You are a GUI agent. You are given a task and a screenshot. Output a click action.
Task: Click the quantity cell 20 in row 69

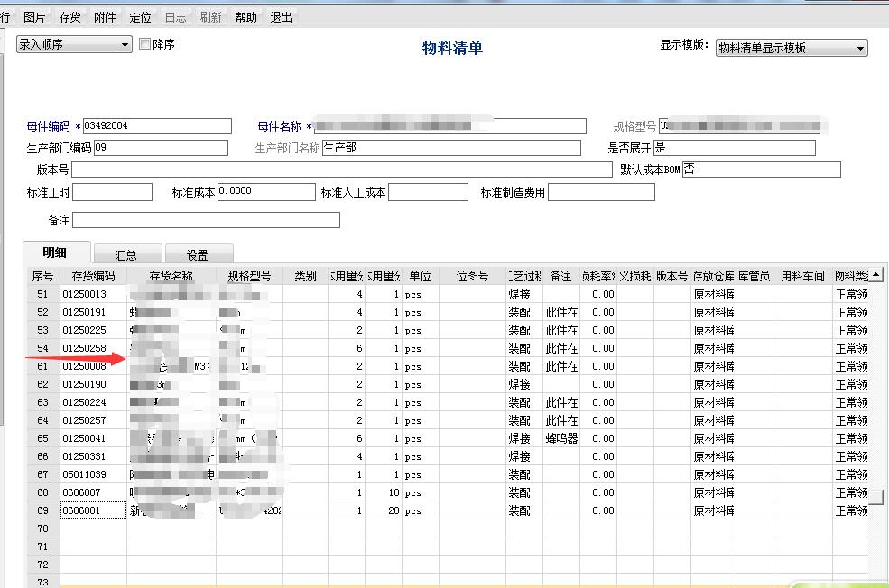(x=384, y=510)
